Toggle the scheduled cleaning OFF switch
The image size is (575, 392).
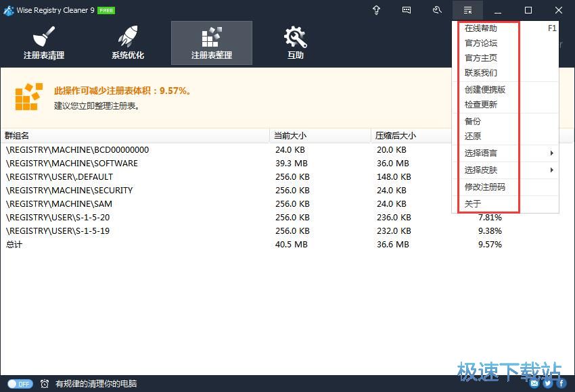pos(20,384)
